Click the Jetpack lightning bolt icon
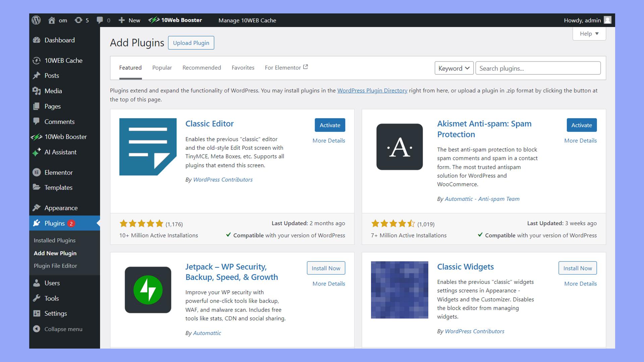This screenshot has height=362, width=644. 148,290
